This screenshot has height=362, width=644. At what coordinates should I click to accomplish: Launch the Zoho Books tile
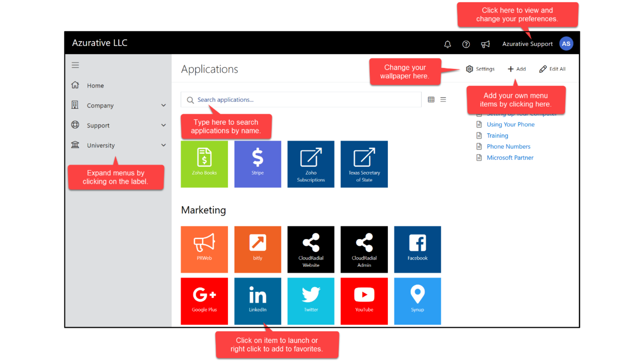coord(204,164)
